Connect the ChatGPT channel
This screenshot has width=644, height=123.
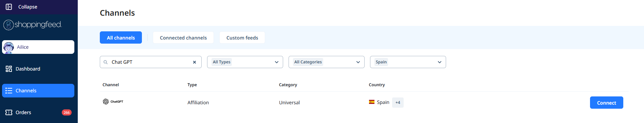(607, 103)
